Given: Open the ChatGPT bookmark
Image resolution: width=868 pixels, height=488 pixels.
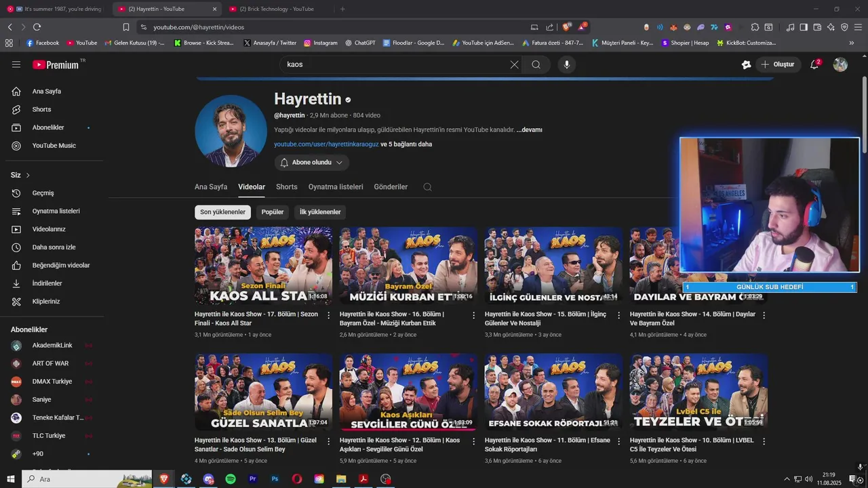Looking at the screenshot, I should pos(360,43).
